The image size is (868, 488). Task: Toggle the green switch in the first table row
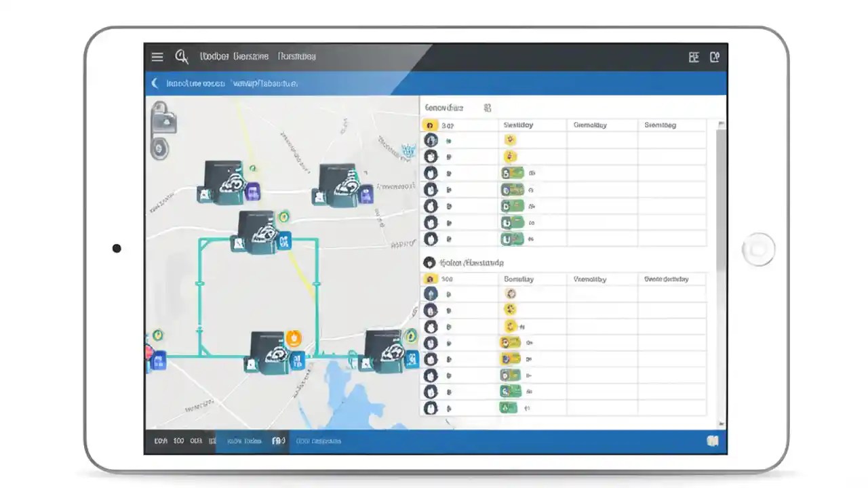coord(513,173)
